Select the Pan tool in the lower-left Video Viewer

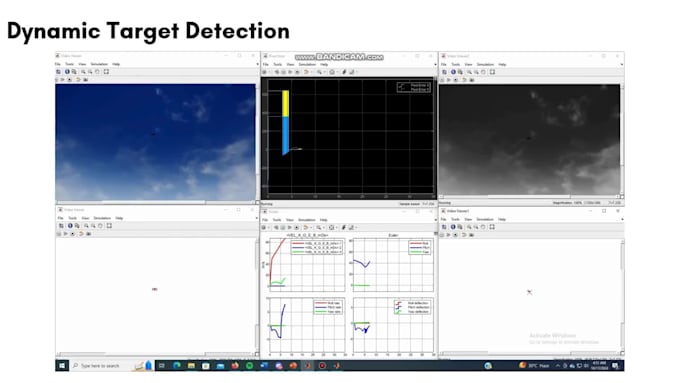coord(100,226)
